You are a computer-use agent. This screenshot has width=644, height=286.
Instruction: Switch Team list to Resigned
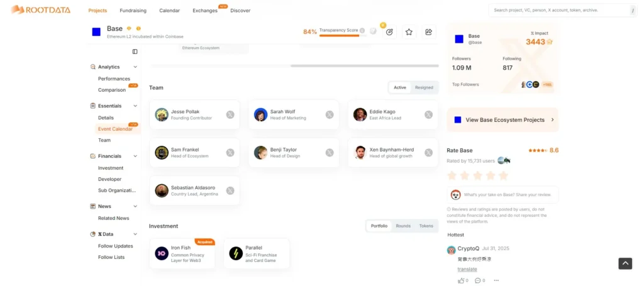424,87
